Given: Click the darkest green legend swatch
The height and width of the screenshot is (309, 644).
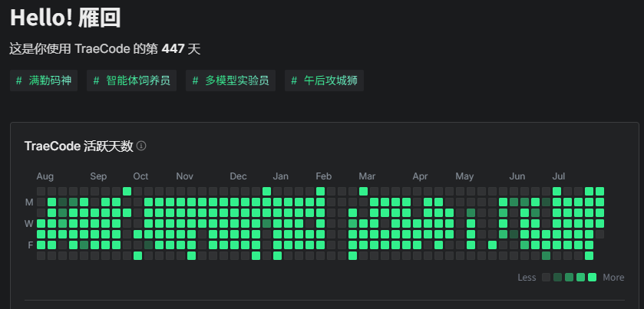Looking at the screenshot, I should (x=557, y=277).
